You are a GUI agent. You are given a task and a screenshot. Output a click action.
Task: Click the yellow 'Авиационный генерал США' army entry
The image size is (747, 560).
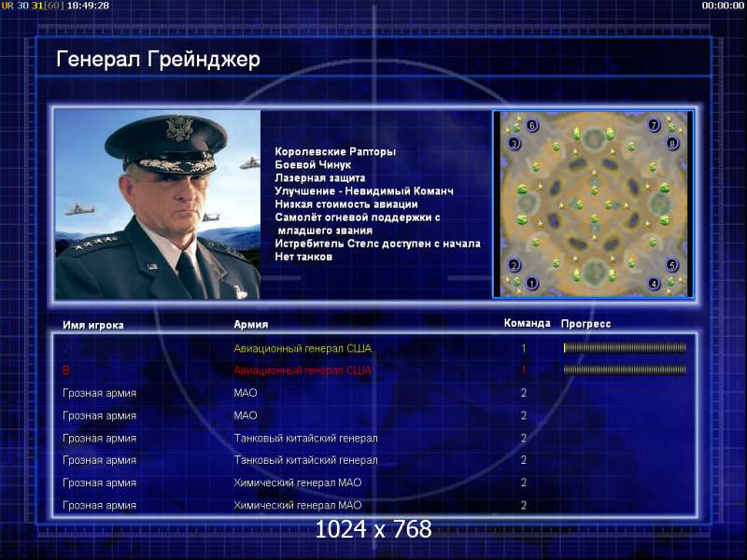(302, 348)
